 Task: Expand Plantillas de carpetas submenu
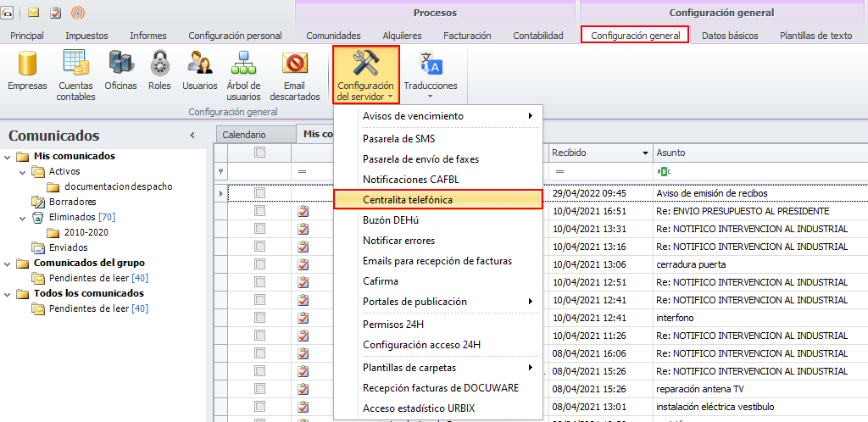click(531, 367)
